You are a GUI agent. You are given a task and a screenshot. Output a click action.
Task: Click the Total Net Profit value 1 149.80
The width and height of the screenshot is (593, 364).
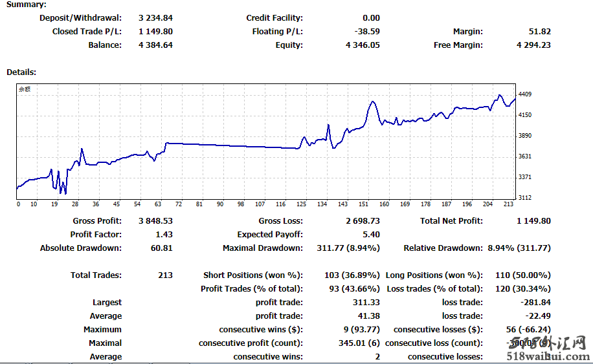pyautogui.click(x=533, y=221)
